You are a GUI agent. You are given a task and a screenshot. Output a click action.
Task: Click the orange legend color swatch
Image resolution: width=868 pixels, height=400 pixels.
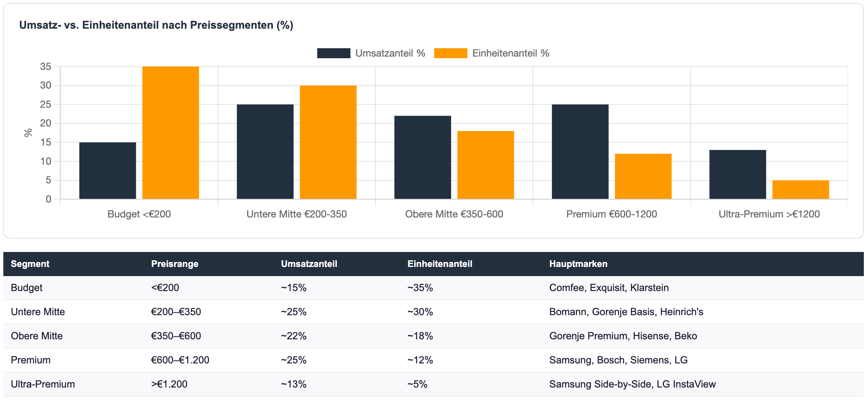[451, 53]
